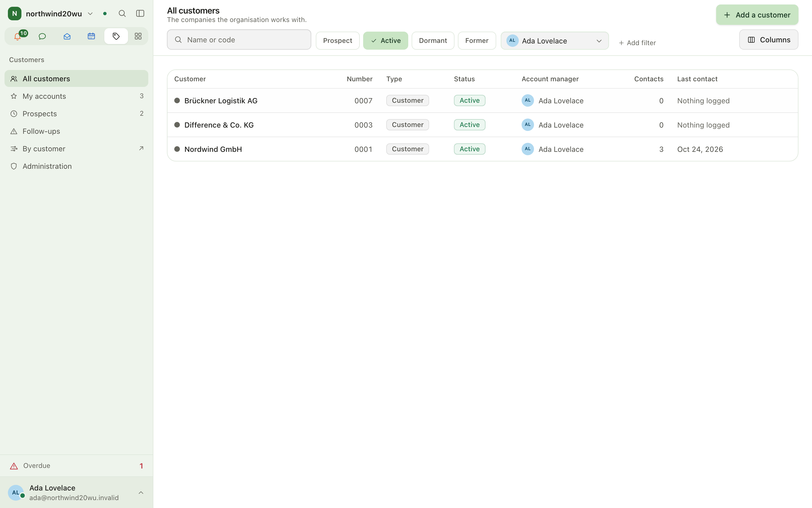
Task: Click Ada Lovelace avatar in Nordwind row
Action: [528, 149]
